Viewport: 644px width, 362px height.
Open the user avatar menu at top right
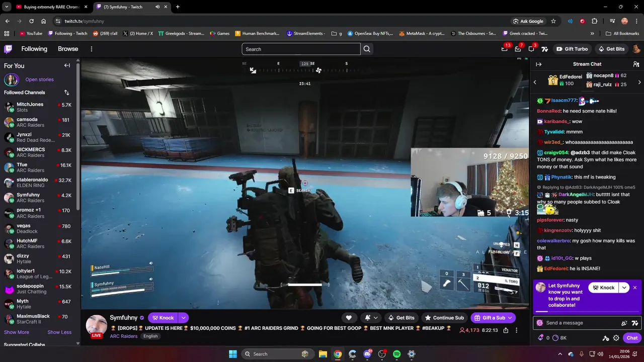(636, 49)
